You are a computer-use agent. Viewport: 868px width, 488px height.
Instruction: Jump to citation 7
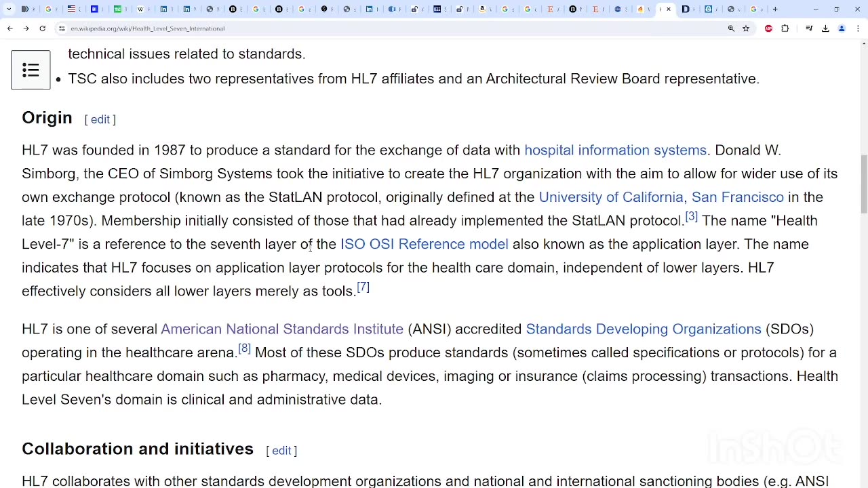(363, 287)
